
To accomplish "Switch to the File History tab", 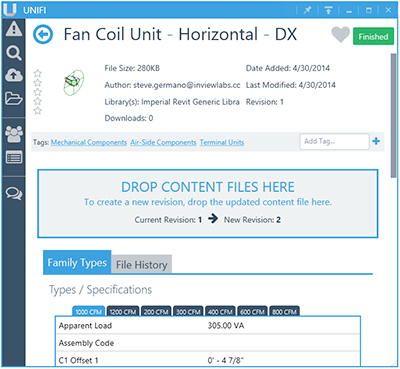I will tap(142, 265).
